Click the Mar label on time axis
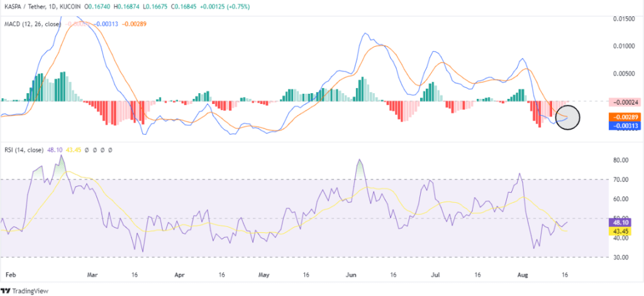The image size is (644, 296). coord(93,274)
